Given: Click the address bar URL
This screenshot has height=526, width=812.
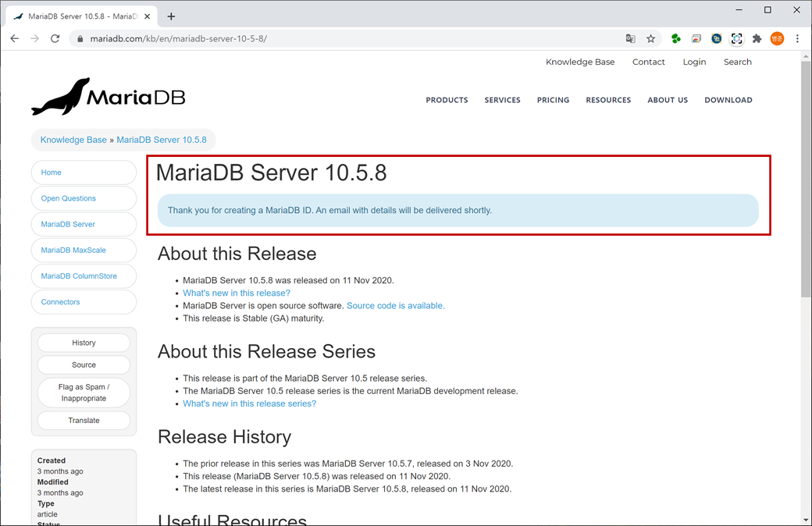Looking at the screenshot, I should click(179, 39).
